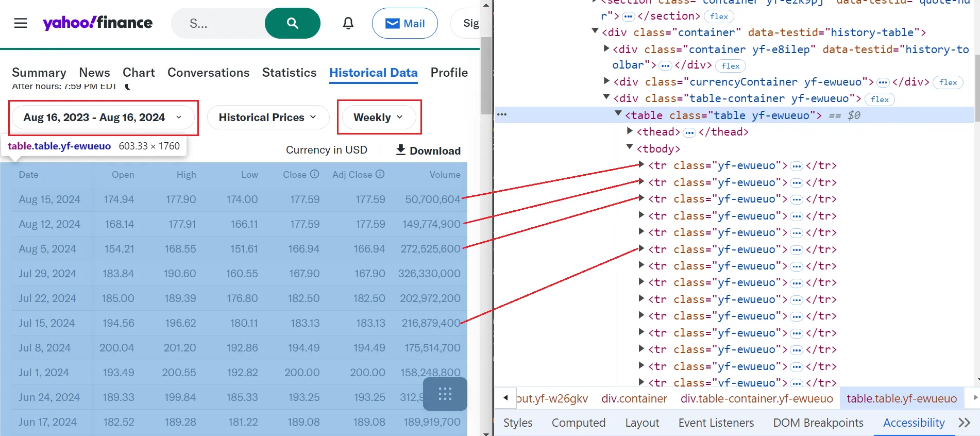Expand the thead element node
The height and width of the screenshot is (436, 980).
coord(630,131)
